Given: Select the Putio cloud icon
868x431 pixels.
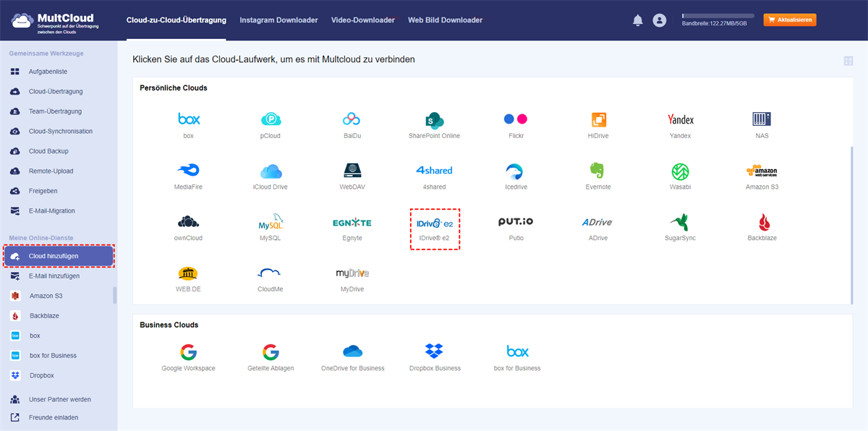Looking at the screenshot, I should pos(516,222).
